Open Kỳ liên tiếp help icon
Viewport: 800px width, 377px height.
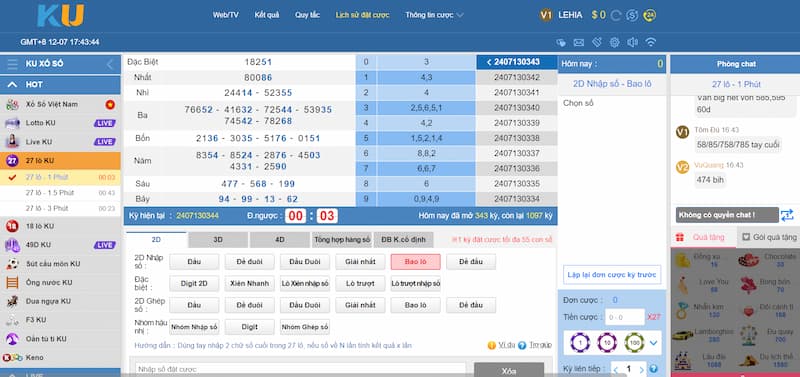tap(653, 369)
